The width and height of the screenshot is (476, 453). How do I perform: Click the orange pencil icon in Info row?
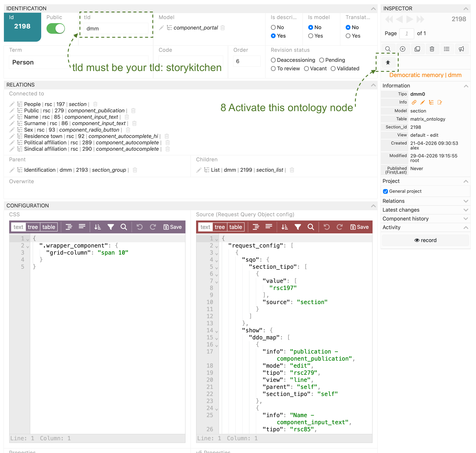[x=422, y=102]
